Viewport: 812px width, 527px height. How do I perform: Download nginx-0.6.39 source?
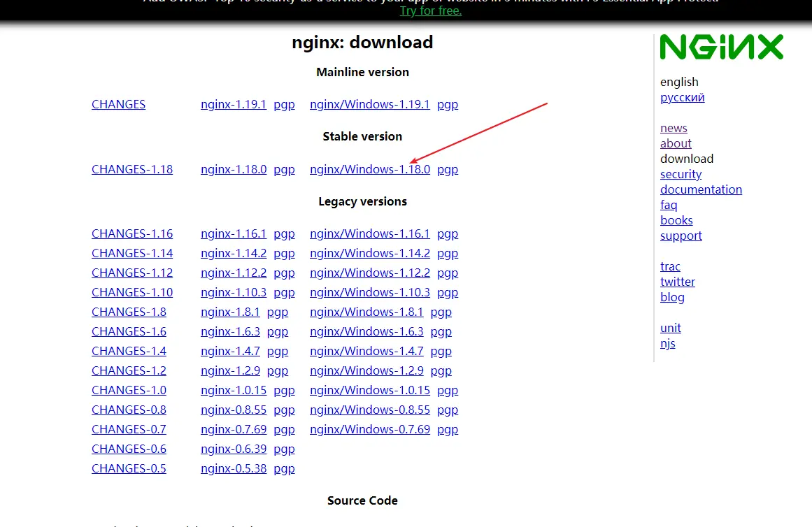coord(234,449)
